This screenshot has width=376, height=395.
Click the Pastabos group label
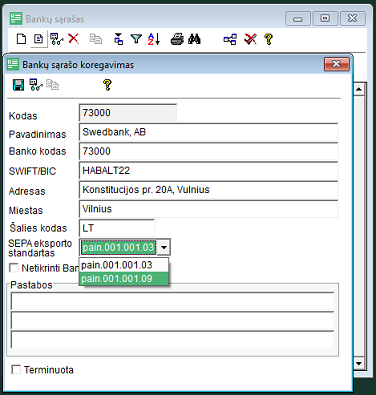[x=31, y=285]
